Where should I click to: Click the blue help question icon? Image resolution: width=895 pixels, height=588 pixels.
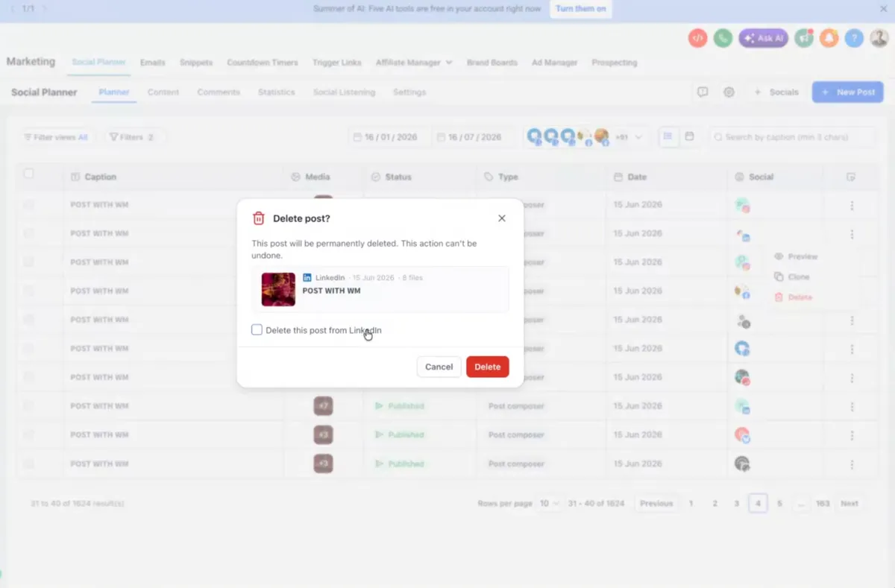[x=855, y=38]
